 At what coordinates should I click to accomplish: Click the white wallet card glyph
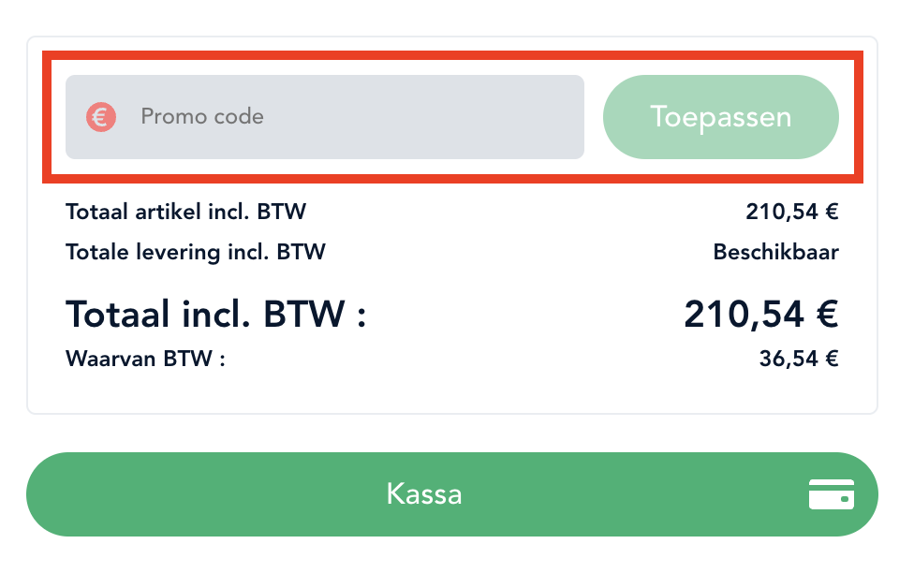832,494
